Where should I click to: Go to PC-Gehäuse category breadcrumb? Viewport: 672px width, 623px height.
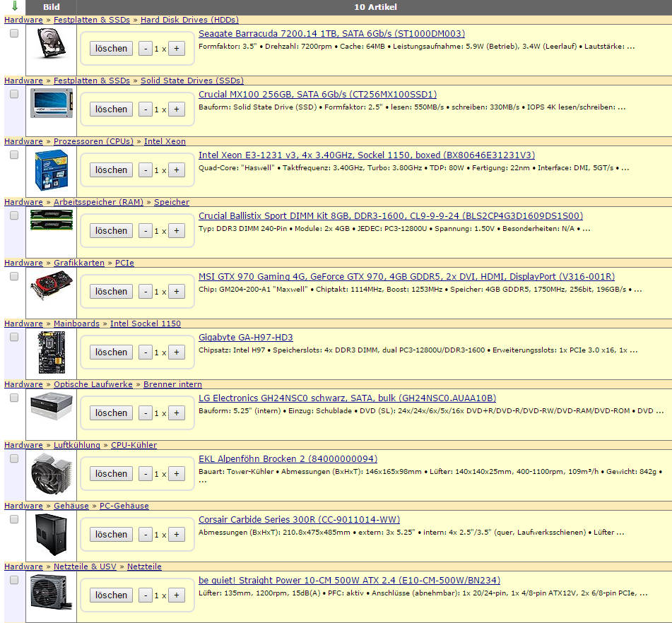pos(124,506)
